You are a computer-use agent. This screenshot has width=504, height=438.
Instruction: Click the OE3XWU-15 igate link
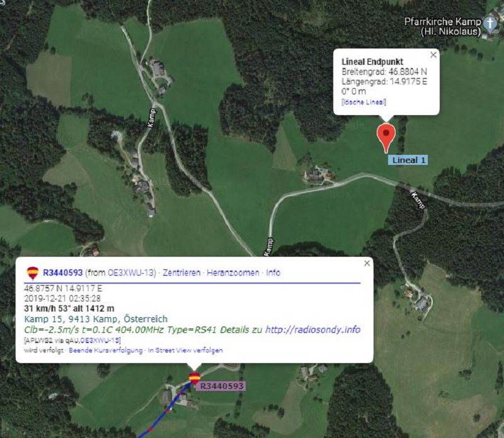point(100,340)
